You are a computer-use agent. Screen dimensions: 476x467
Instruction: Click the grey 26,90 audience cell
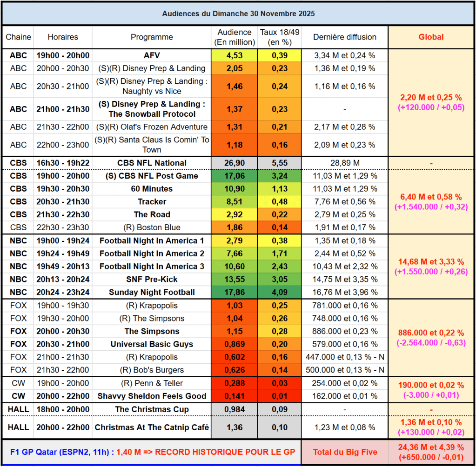click(x=235, y=163)
